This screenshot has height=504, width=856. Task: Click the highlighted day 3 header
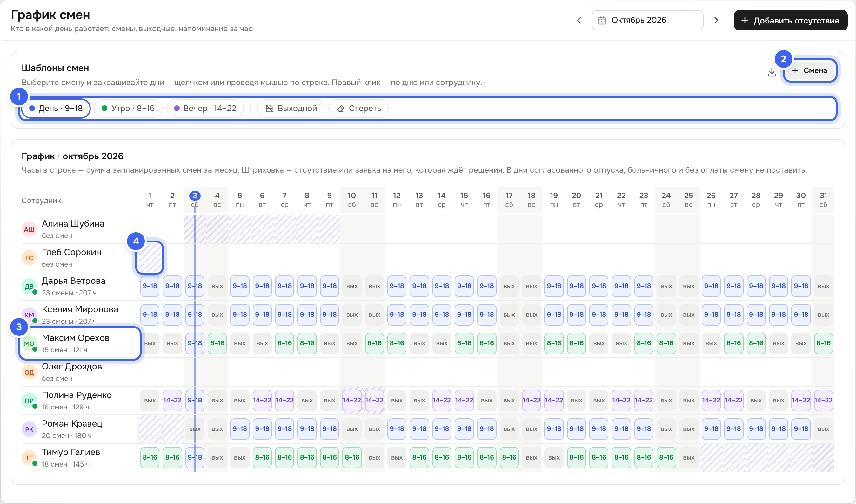[195, 200]
